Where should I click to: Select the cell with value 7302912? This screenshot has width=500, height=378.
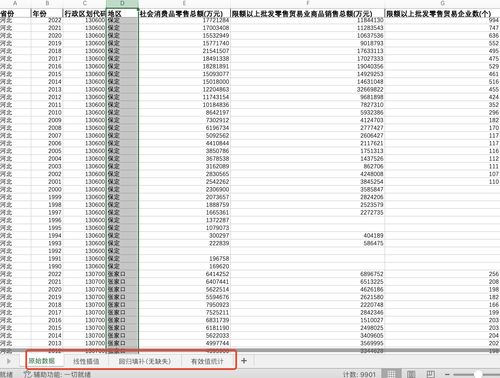(184, 120)
